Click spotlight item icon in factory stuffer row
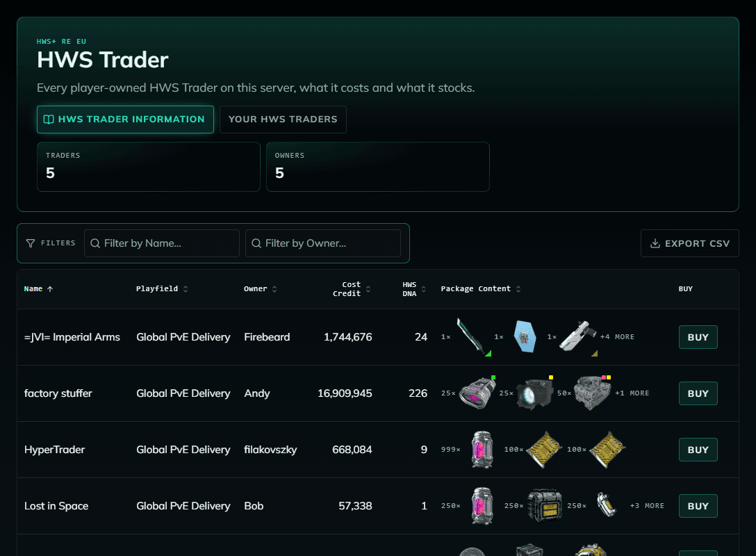This screenshot has height=556, width=756. (535, 393)
